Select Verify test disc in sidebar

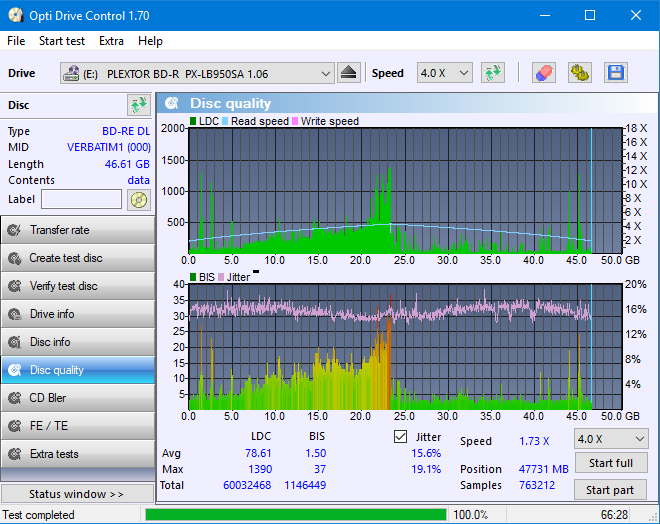tap(77, 286)
